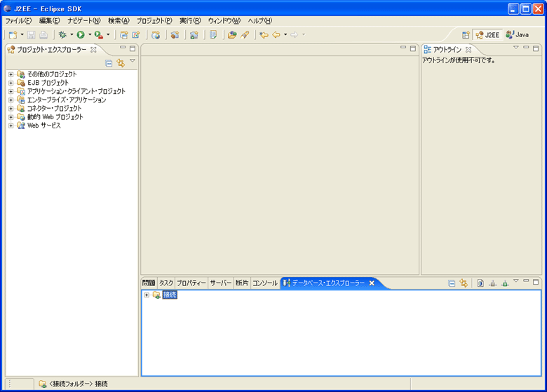
Task: Click the Back navigation arrow icon
Action: coord(276,34)
